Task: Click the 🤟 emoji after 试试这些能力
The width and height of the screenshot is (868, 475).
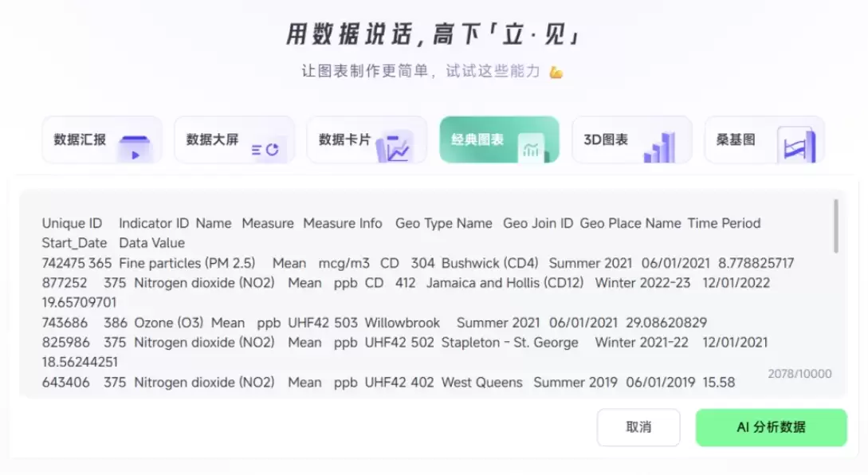Action: point(556,70)
